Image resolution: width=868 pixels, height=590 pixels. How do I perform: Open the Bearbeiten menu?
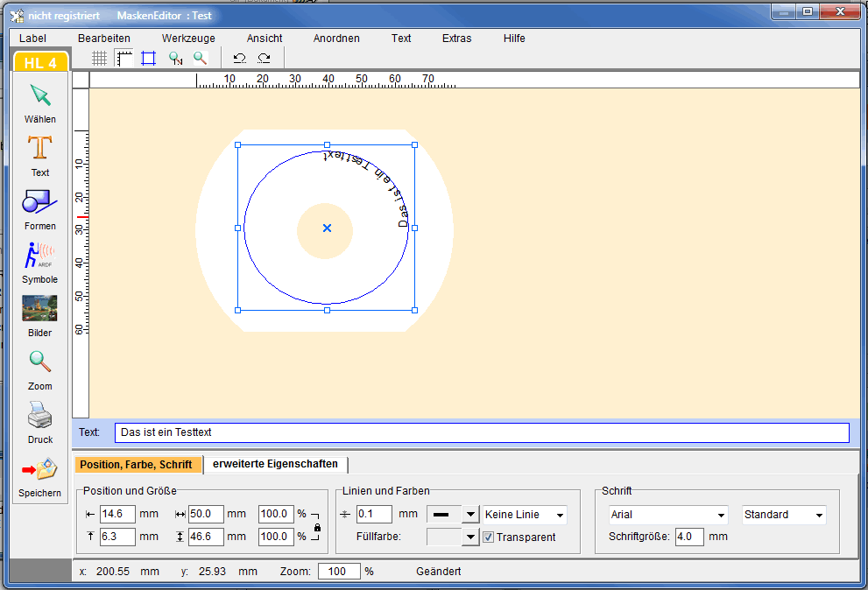tap(104, 39)
